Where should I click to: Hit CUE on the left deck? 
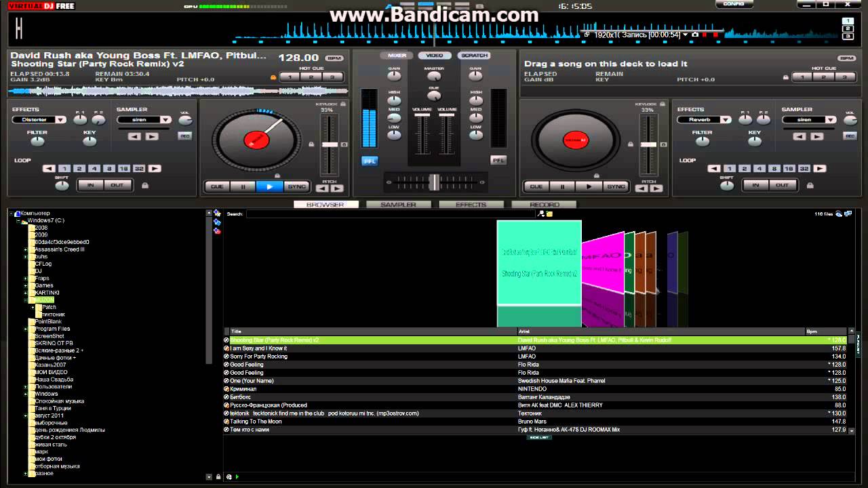click(217, 186)
